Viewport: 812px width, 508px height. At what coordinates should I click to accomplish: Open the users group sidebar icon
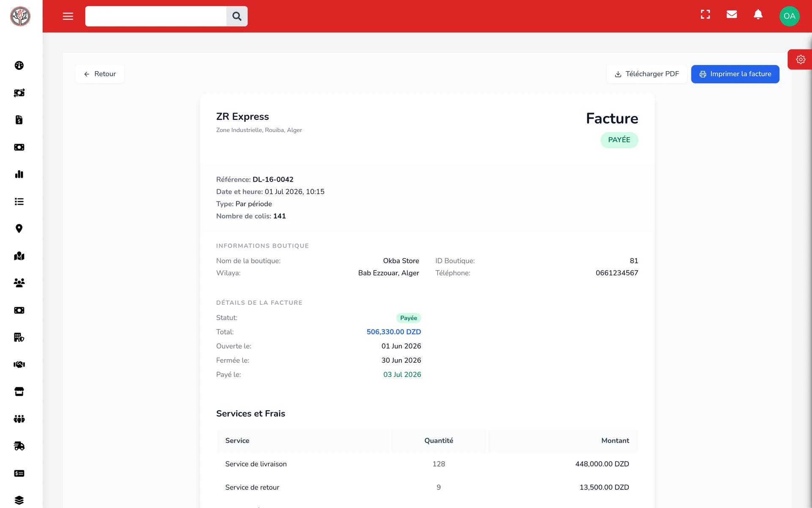click(x=19, y=283)
